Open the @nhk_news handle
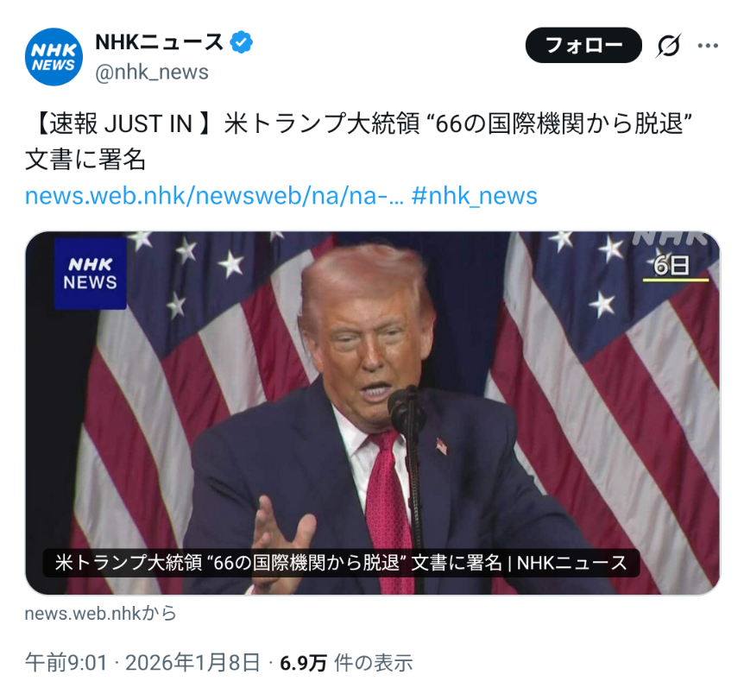744x700 pixels. [x=152, y=73]
